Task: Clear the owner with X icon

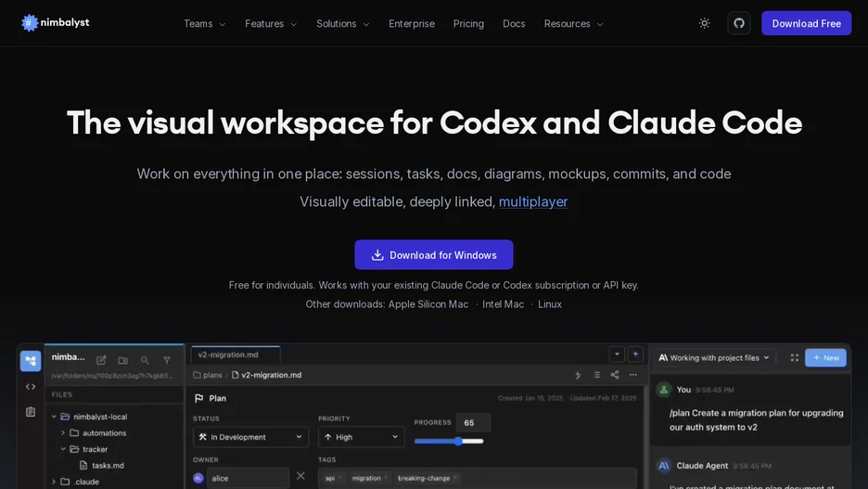Action: point(300,476)
